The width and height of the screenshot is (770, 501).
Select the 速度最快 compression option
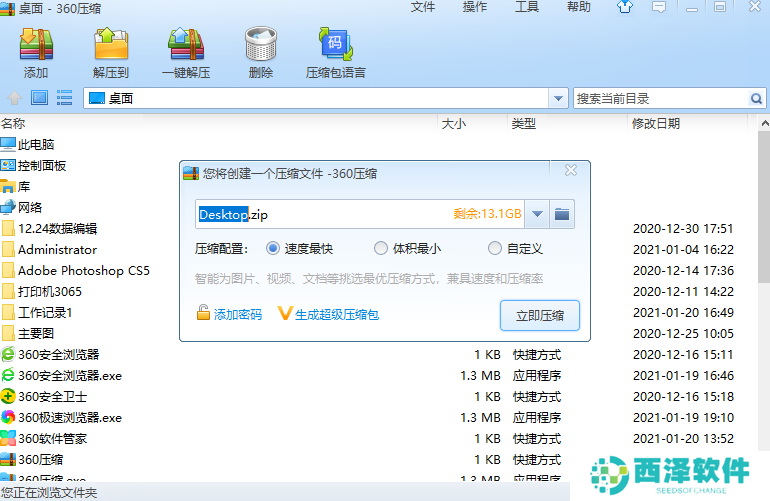pyautogui.click(x=273, y=248)
